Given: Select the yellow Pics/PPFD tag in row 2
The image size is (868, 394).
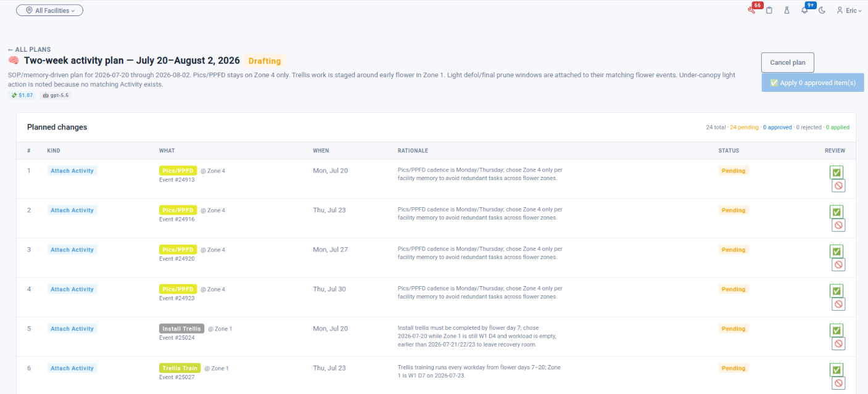Looking at the screenshot, I should point(178,210).
